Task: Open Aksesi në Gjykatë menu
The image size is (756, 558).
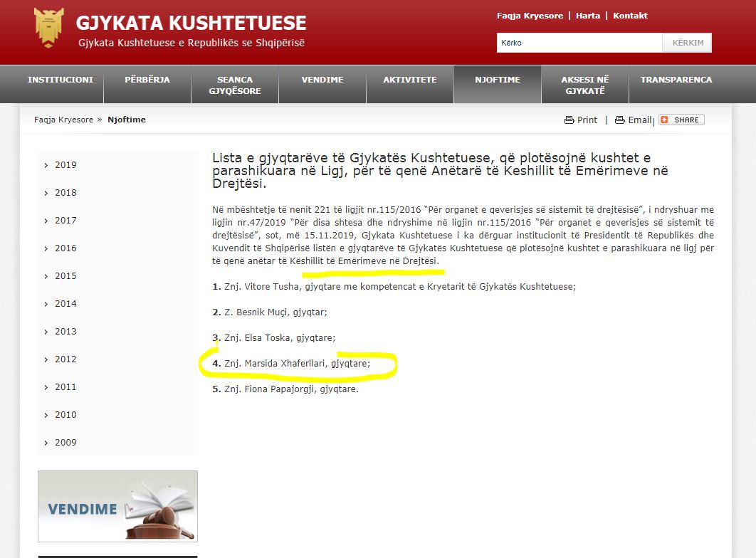Action: [584, 85]
